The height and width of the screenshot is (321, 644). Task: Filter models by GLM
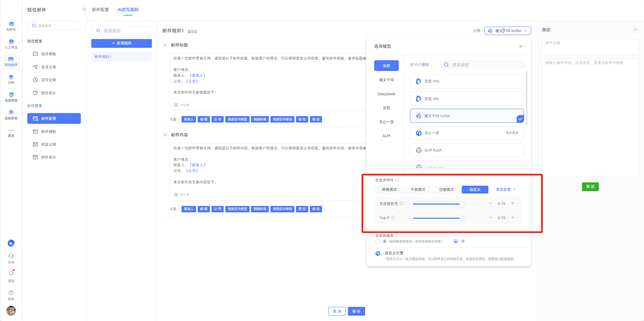click(x=386, y=136)
